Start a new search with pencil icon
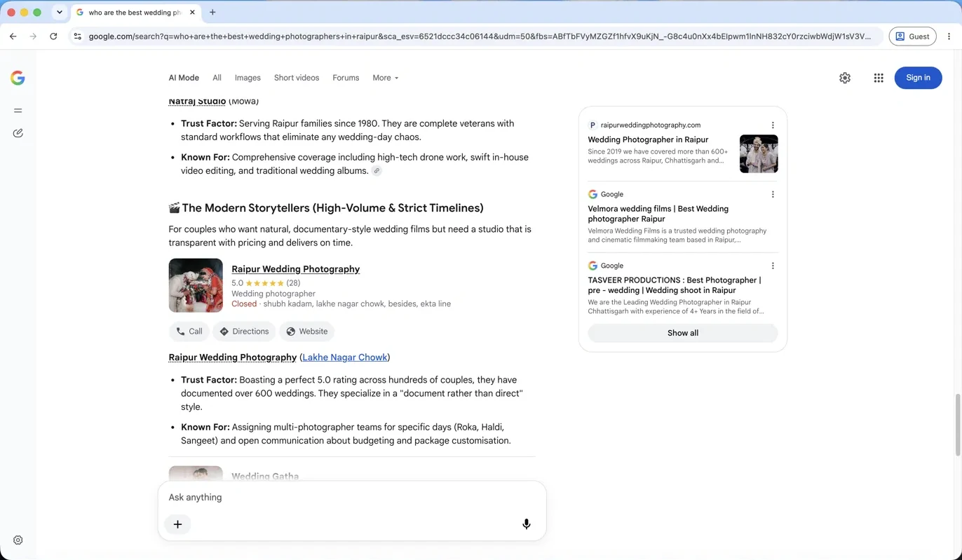The image size is (962, 560). [x=18, y=133]
